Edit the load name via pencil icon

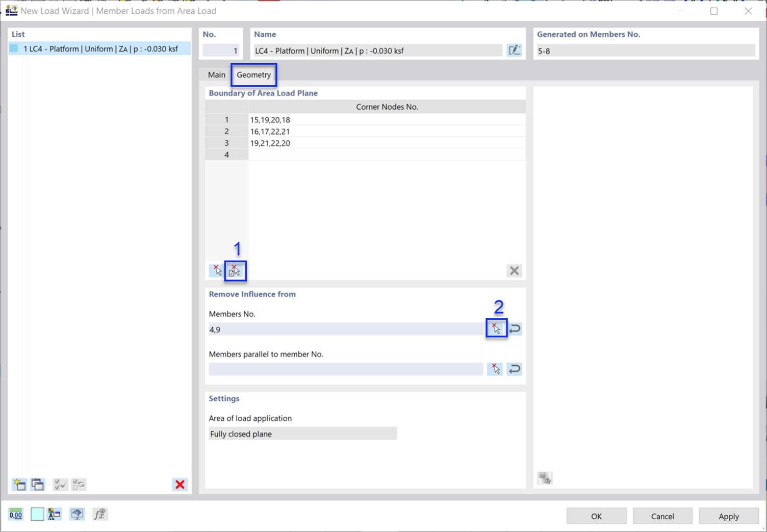(x=515, y=50)
